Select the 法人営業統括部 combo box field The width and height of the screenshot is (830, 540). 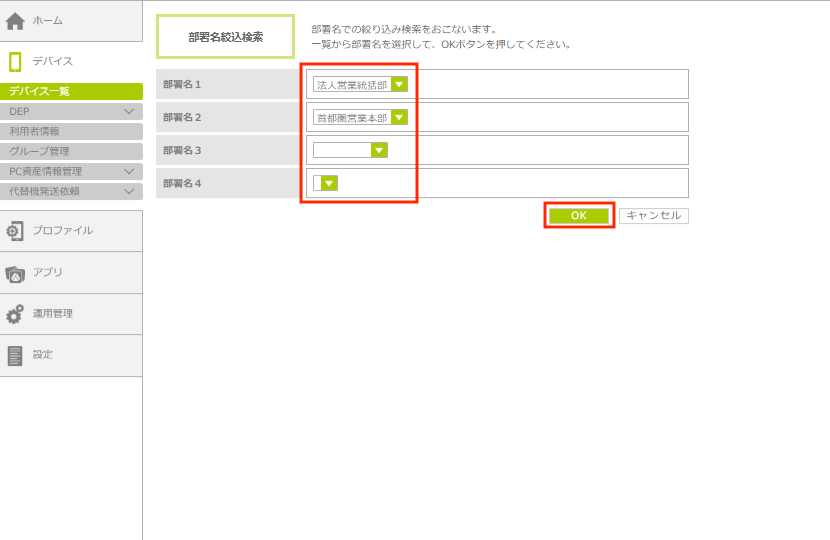(x=351, y=85)
